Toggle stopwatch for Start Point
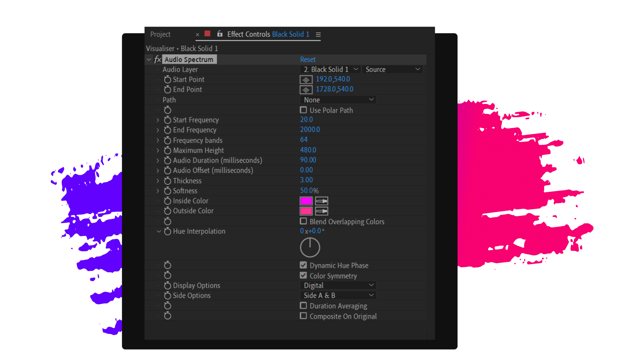The width and height of the screenshot is (644, 362). [x=167, y=79]
